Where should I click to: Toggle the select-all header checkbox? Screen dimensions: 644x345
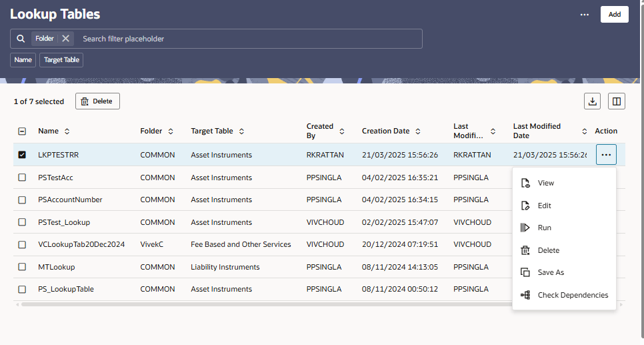pos(22,131)
